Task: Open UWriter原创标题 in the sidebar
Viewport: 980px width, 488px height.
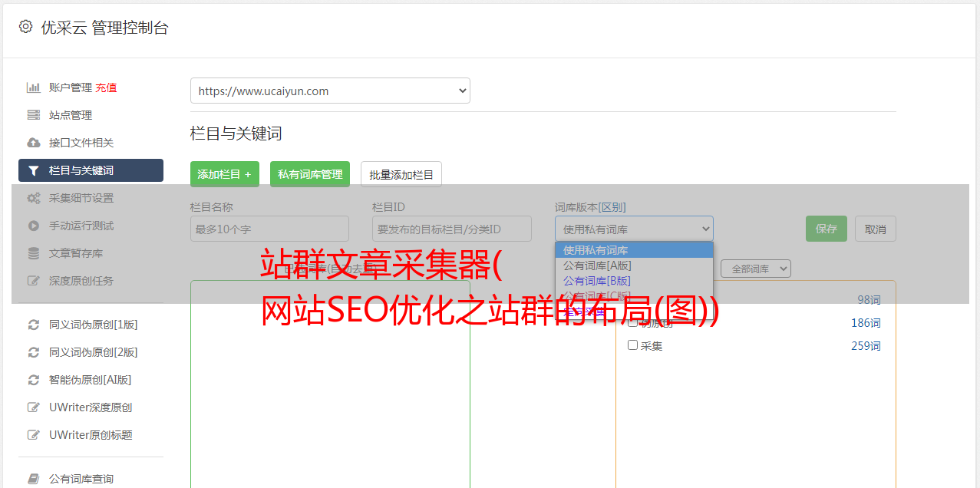Action: point(91,435)
